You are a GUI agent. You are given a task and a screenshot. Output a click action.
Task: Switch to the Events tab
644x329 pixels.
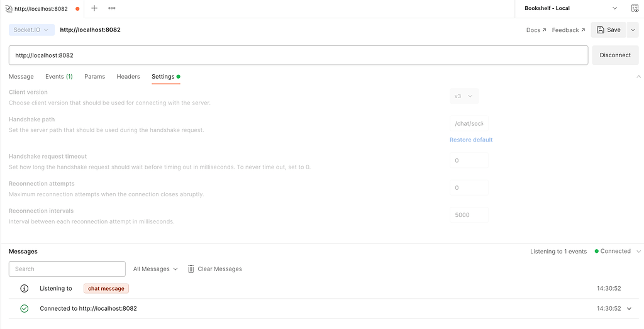point(58,76)
